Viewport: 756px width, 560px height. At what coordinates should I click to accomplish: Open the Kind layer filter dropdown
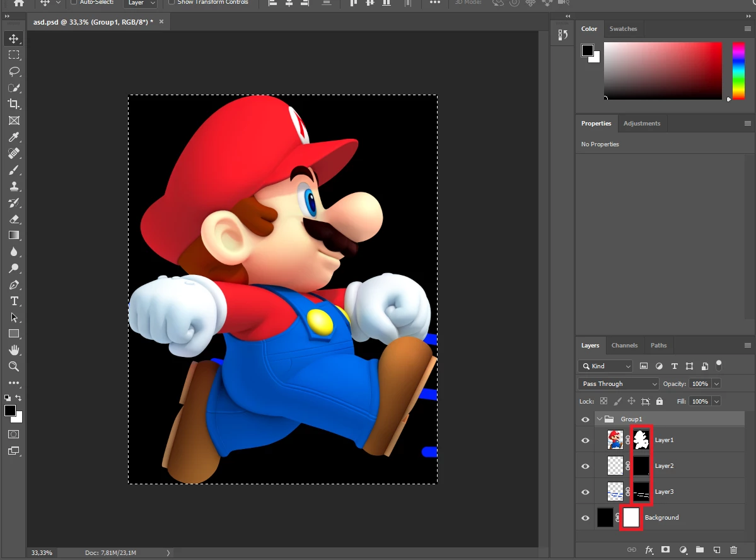click(605, 366)
